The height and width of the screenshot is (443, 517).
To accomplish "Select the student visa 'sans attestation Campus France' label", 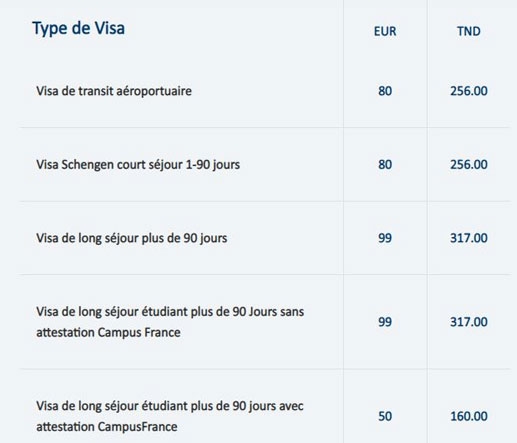I will point(170,322).
